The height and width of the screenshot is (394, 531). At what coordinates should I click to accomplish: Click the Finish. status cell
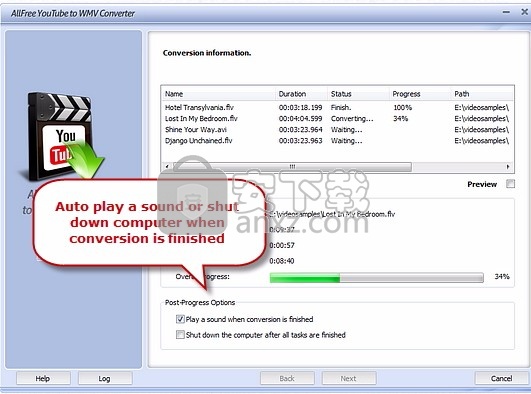tap(341, 108)
